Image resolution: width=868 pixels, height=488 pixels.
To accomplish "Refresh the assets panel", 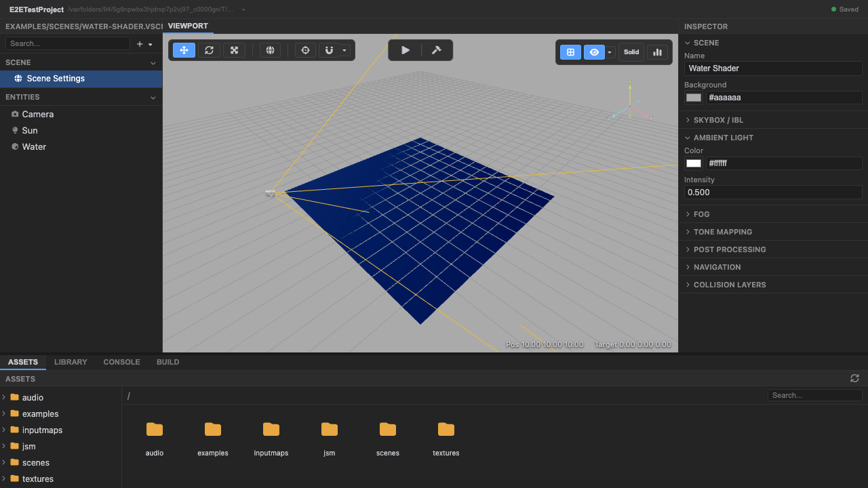I will (x=854, y=378).
